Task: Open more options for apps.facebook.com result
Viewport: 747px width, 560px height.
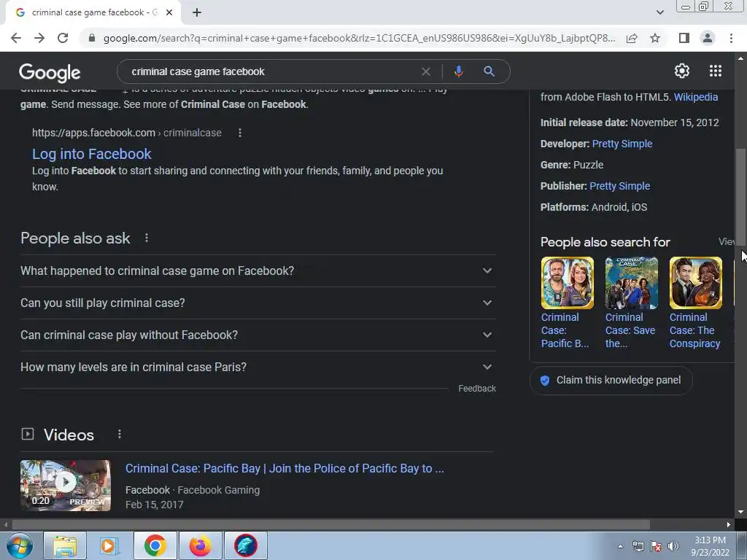Action: [x=240, y=133]
